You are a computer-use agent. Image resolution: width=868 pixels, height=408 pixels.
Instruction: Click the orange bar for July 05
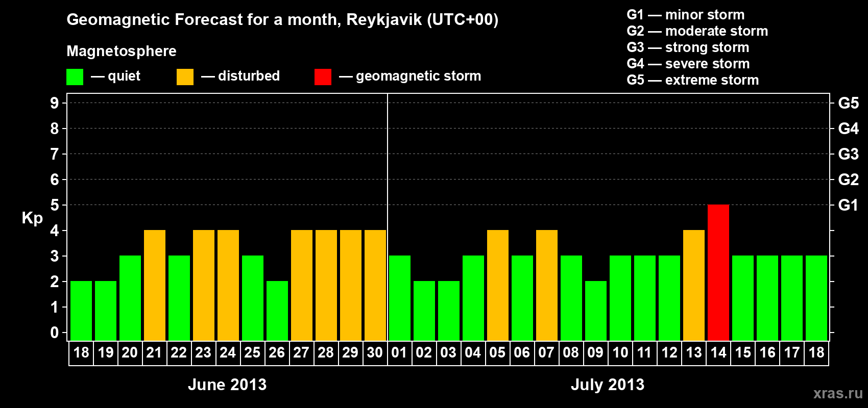(x=498, y=285)
